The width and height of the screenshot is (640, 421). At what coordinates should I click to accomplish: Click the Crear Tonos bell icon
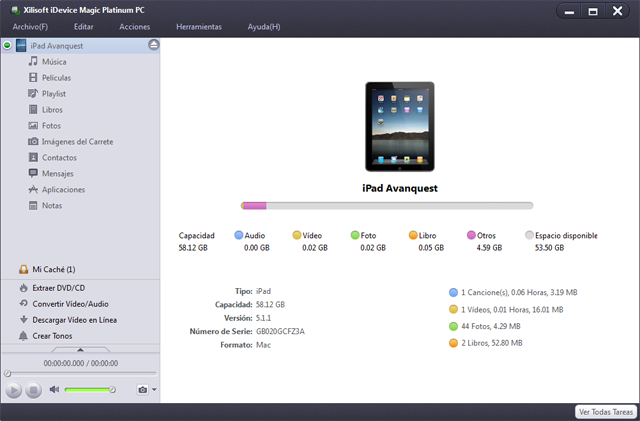(23, 336)
